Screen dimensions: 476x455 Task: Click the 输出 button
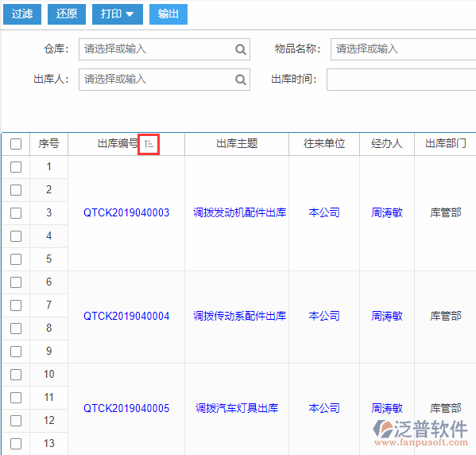[x=168, y=14]
